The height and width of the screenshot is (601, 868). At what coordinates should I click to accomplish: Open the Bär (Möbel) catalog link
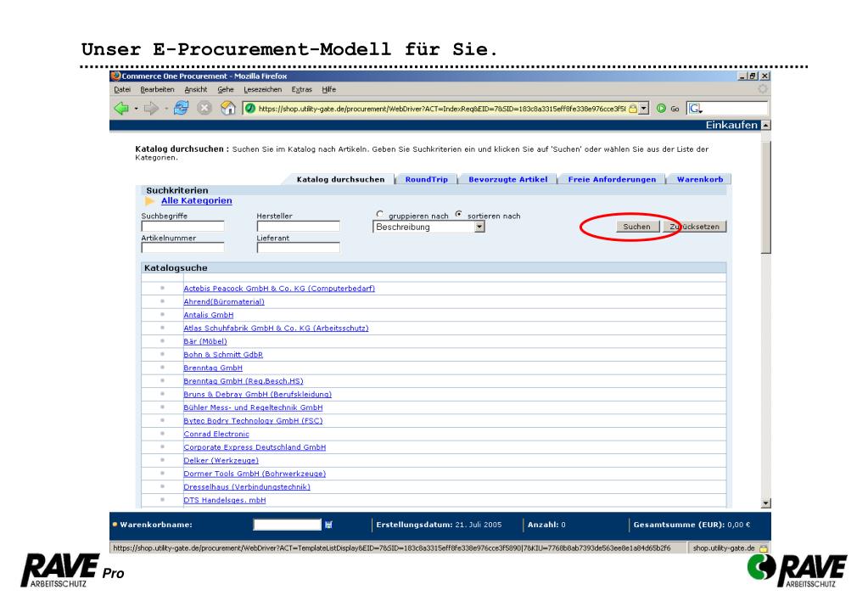(204, 342)
